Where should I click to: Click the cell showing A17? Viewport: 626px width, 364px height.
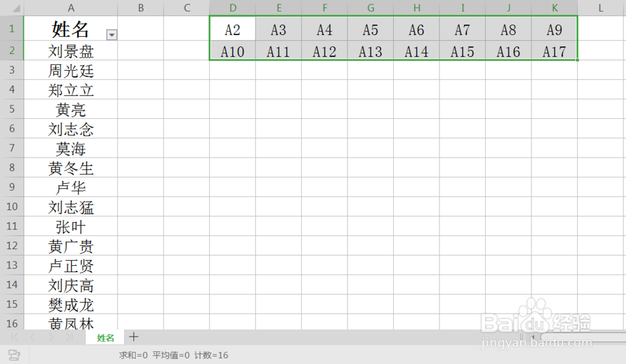tap(554, 51)
